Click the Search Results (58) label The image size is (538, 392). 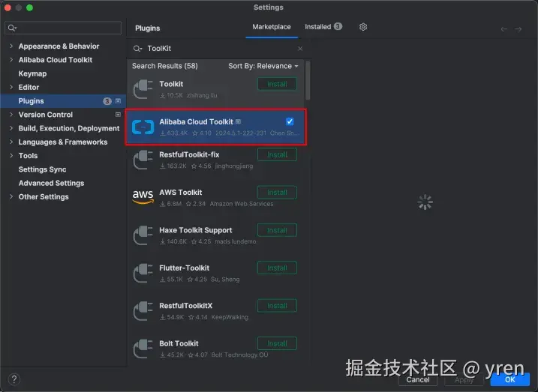click(164, 66)
